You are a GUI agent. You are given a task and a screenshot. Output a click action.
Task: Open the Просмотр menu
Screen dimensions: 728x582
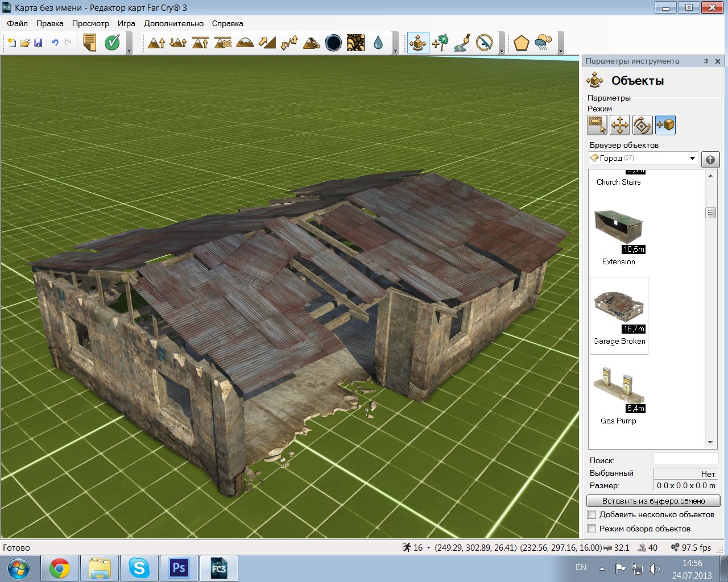pyautogui.click(x=90, y=23)
